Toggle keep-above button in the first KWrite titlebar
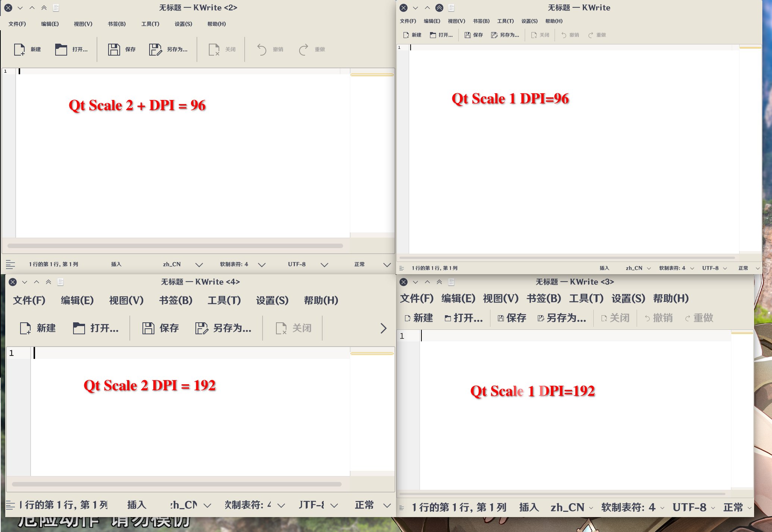This screenshot has width=772, height=532. coord(439,8)
